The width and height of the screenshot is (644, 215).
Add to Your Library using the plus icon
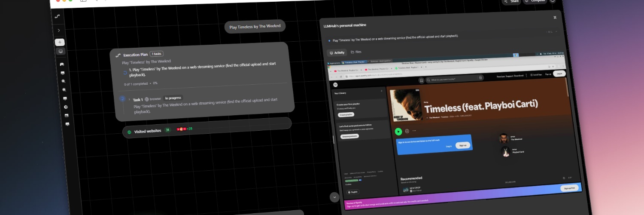click(x=381, y=91)
